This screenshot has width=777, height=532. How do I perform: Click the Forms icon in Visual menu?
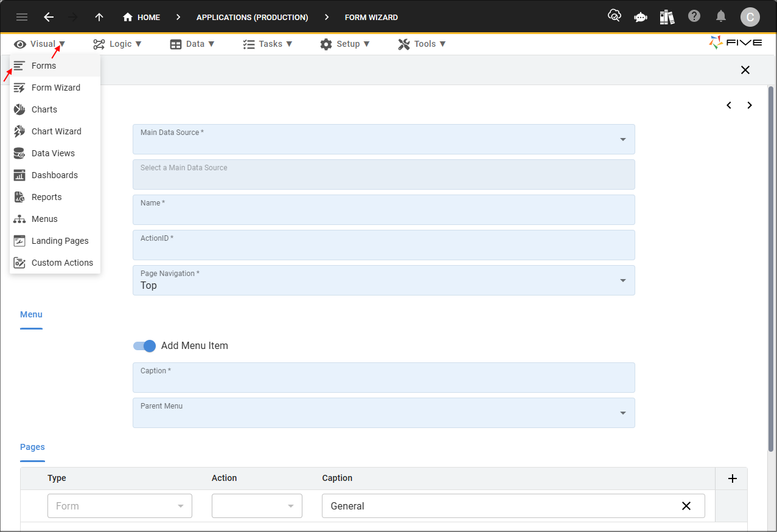point(19,66)
